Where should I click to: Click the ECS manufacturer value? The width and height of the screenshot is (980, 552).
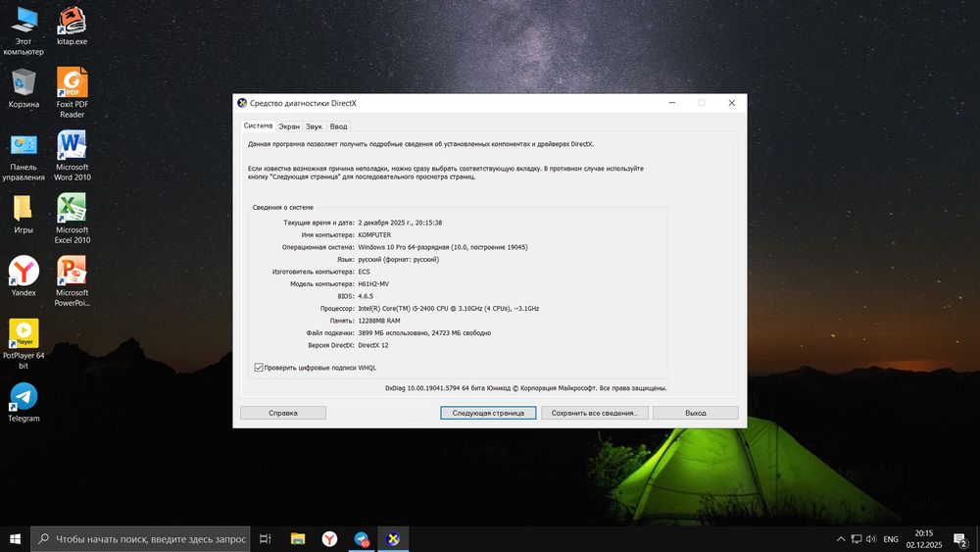(364, 272)
